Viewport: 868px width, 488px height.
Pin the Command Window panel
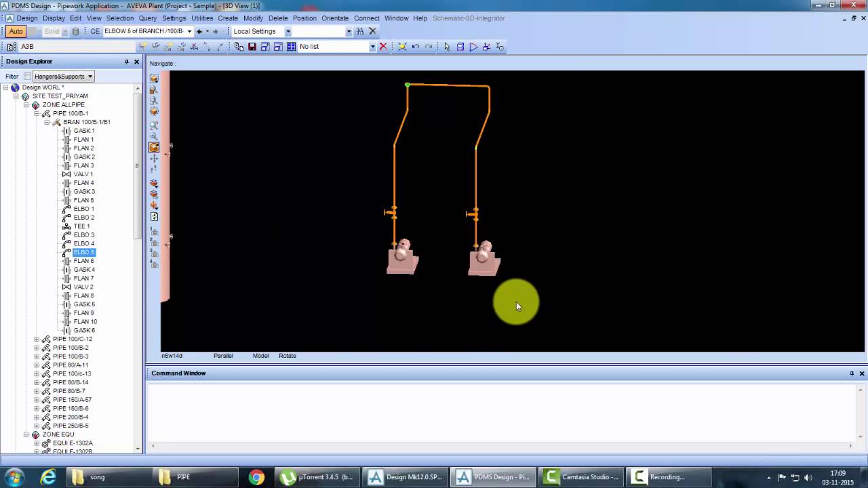pyautogui.click(x=852, y=373)
